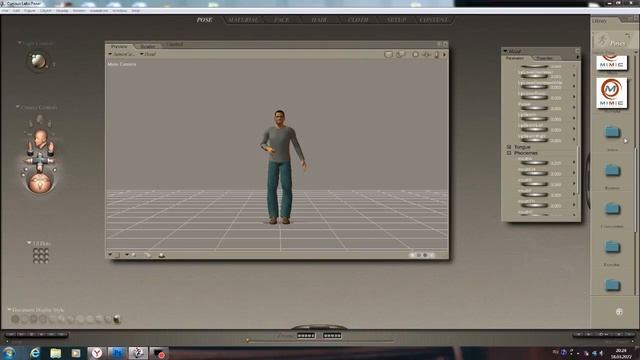The width and height of the screenshot is (640, 360).
Task: Click the animation drawer handle at bottom
Action: pyautogui.click(x=319, y=327)
